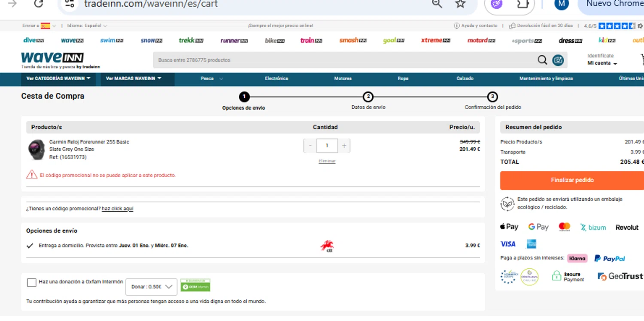
Task: Click the green Oxfam Intermón badge
Action: tap(195, 285)
